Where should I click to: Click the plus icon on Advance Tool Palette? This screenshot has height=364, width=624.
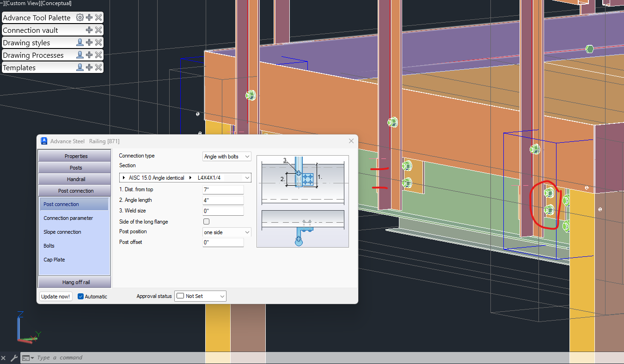[89, 17]
